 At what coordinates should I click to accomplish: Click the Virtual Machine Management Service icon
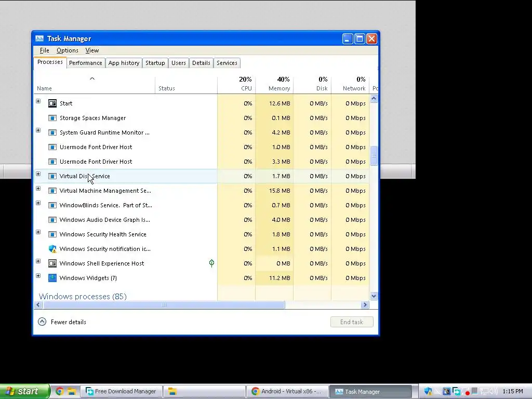[x=52, y=191]
